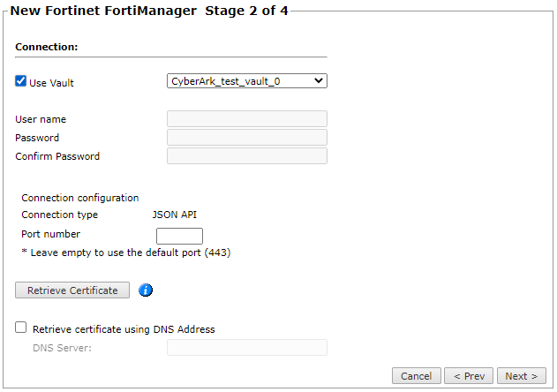Image resolution: width=557 pixels, height=392 pixels.
Task: Click the DNS Server text field
Action: coord(246,347)
